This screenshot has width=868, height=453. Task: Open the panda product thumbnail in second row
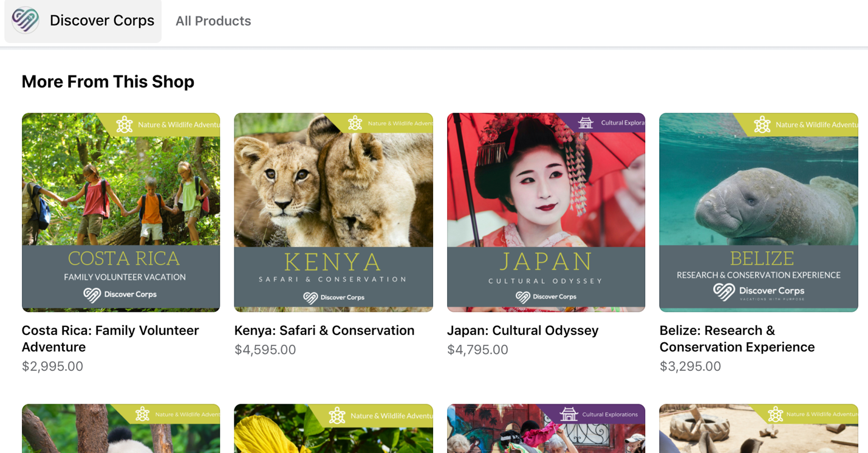point(121,429)
